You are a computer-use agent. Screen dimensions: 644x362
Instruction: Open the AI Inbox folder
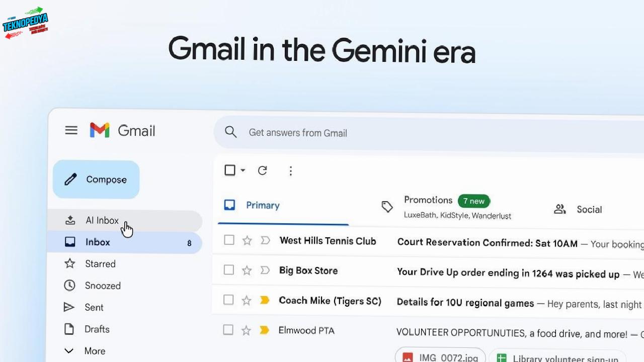102,220
